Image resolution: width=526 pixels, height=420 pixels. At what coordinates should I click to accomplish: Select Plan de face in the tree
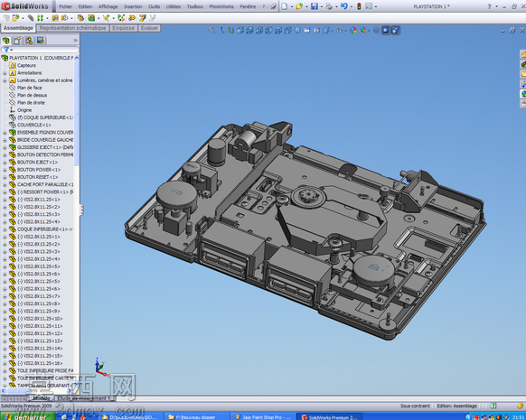[30, 88]
